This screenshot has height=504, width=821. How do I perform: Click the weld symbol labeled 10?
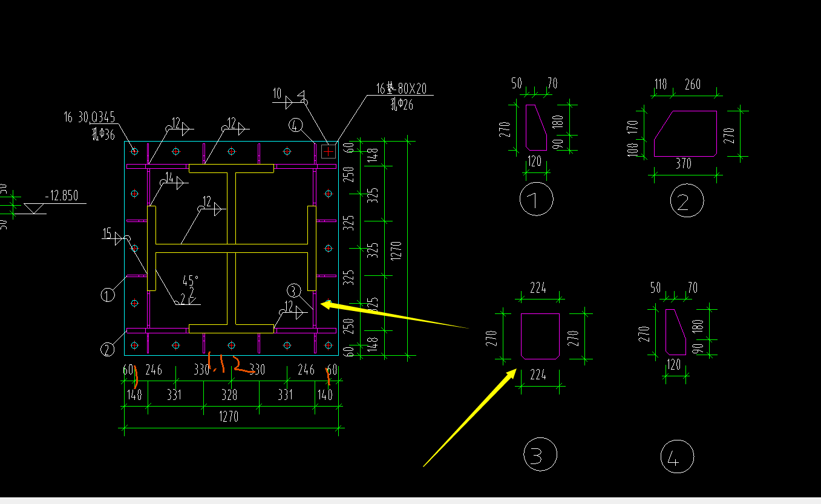pyautogui.click(x=289, y=97)
